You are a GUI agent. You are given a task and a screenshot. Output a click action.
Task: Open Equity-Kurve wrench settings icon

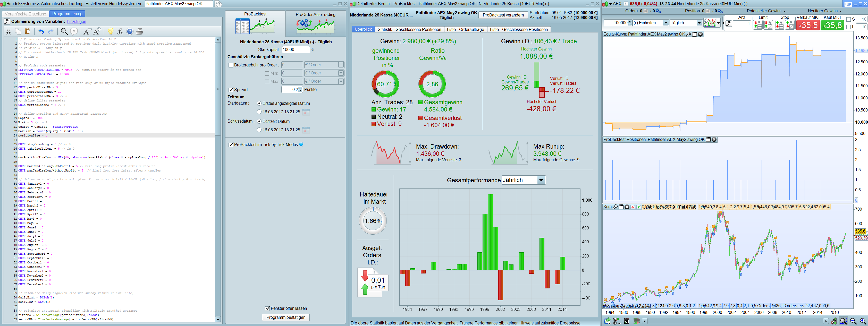pyautogui.click(x=688, y=34)
